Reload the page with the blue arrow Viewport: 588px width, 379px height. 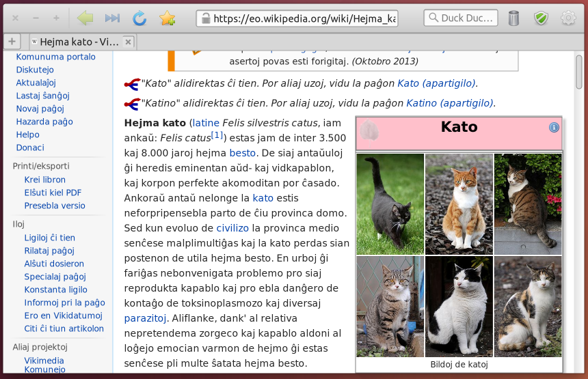coord(139,18)
